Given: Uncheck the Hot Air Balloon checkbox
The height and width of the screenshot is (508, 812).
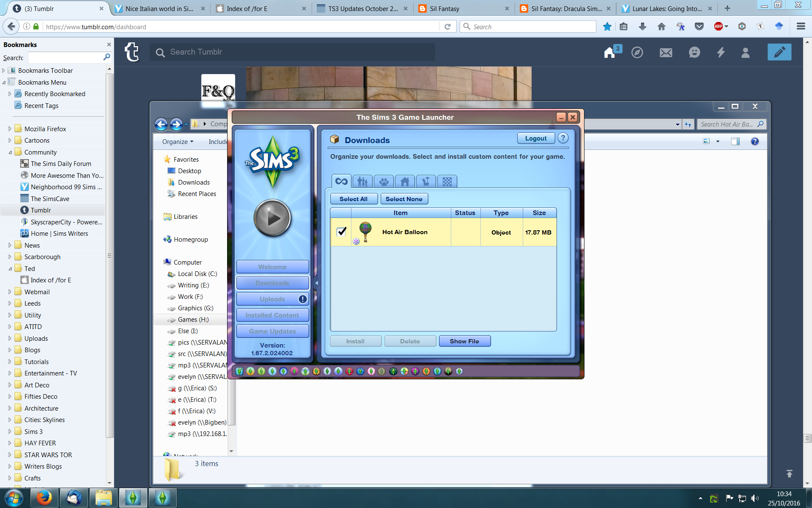Looking at the screenshot, I should tap(341, 232).
